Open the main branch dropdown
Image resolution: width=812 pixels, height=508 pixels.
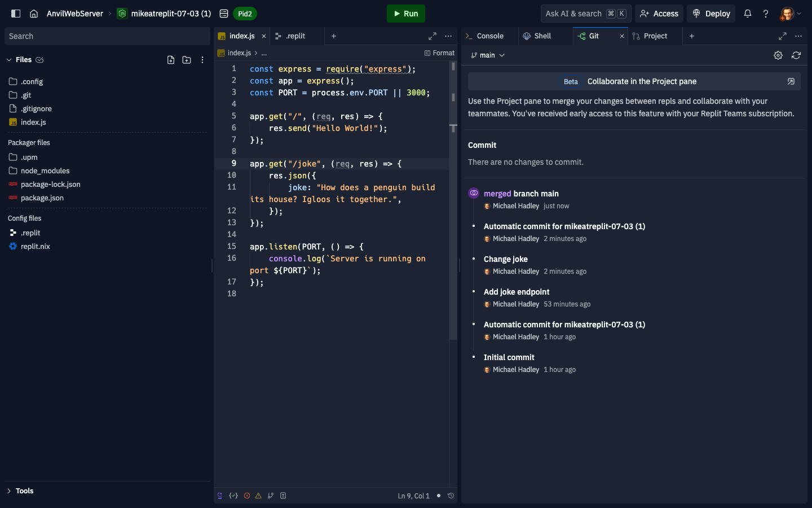[x=488, y=55]
